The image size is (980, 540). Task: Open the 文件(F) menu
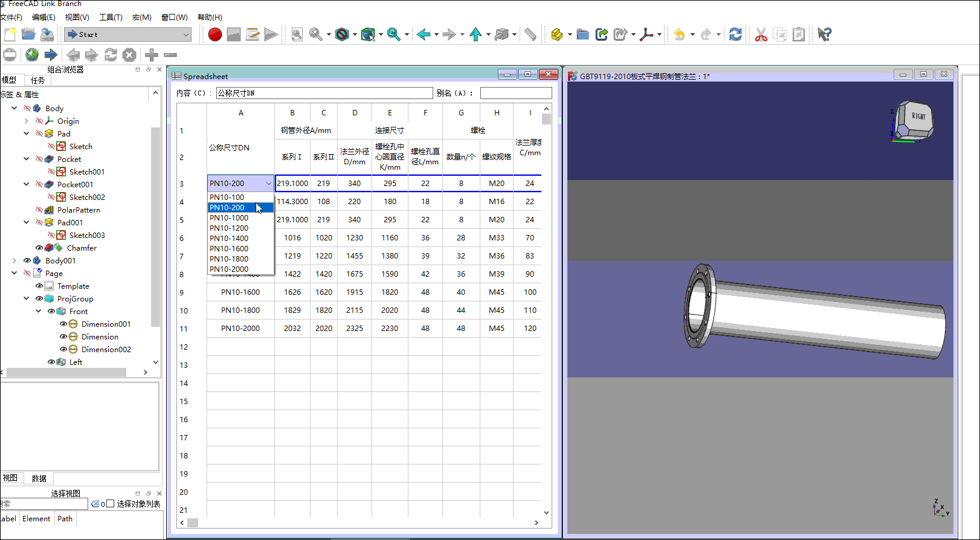coord(11,18)
